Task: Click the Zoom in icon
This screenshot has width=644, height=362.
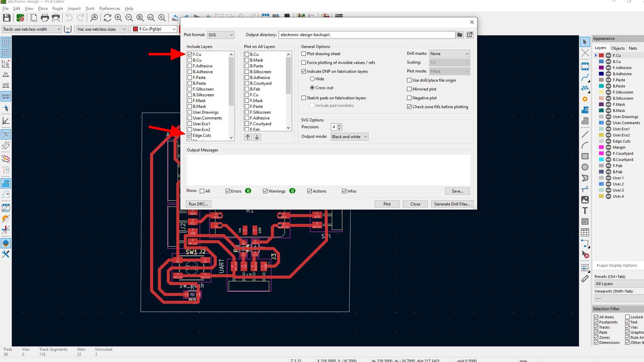Action: pyautogui.click(x=118, y=18)
